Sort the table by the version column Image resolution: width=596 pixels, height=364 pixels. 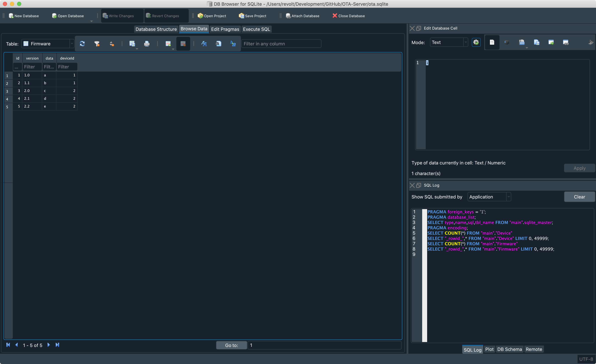pyautogui.click(x=32, y=58)
